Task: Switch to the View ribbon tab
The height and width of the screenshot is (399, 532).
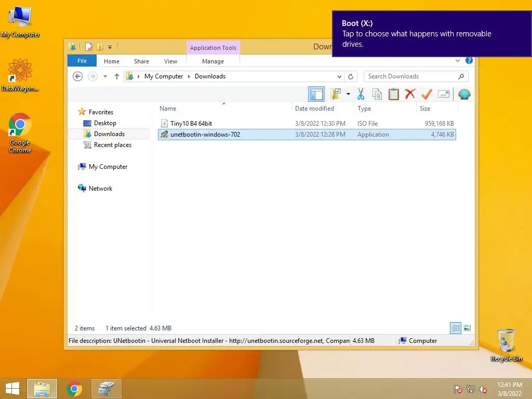Action: [x=170, y=61]
